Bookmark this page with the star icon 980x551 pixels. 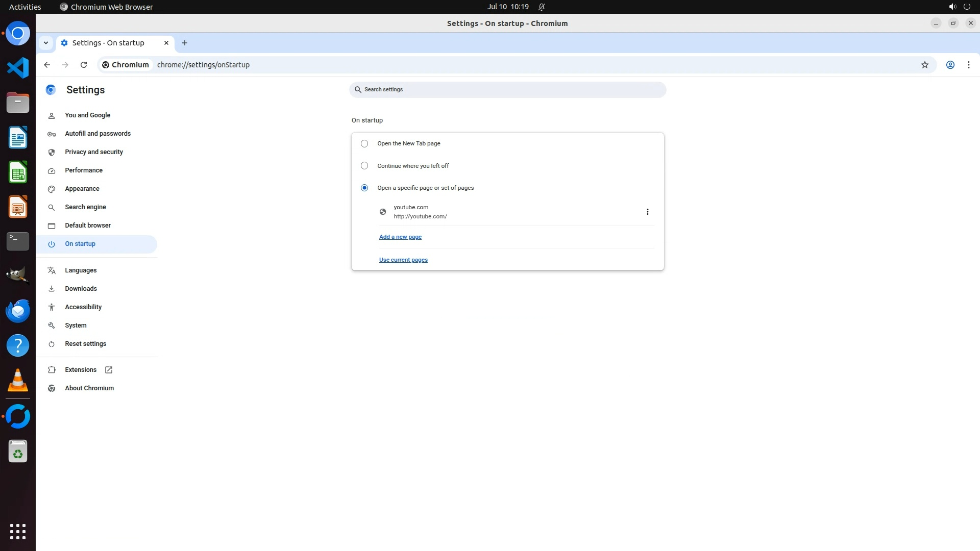click(x=924, y=65)
